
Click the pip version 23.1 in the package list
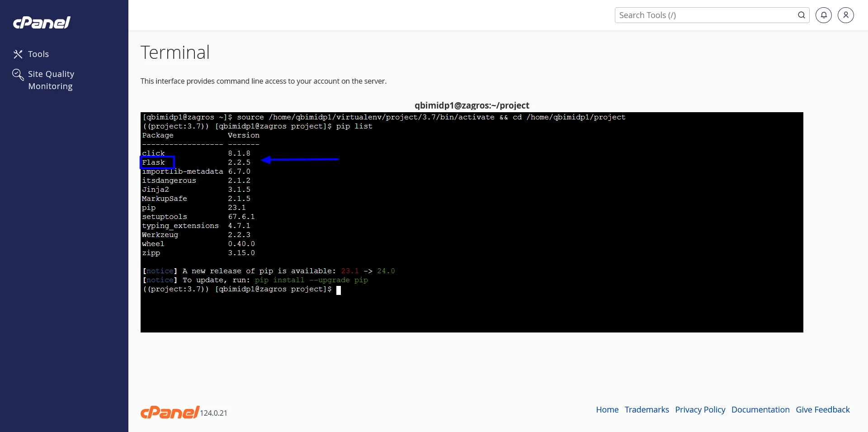point(237,208)
